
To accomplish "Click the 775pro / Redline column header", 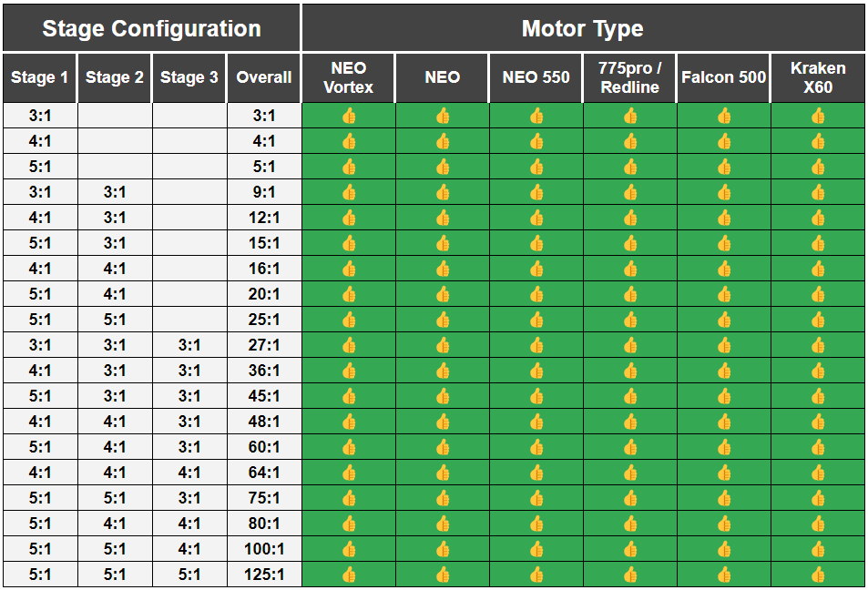I will tap(630, 78).
